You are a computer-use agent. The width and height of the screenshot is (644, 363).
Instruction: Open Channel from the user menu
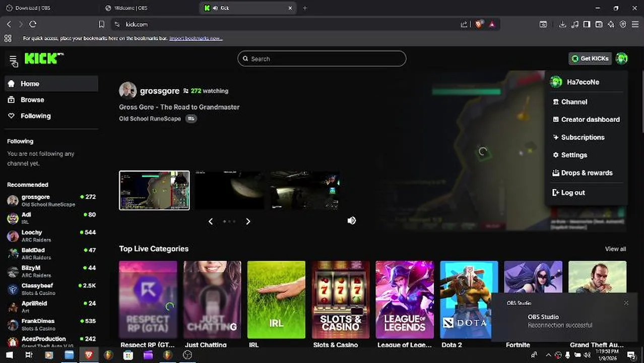(x=586, y=102)
